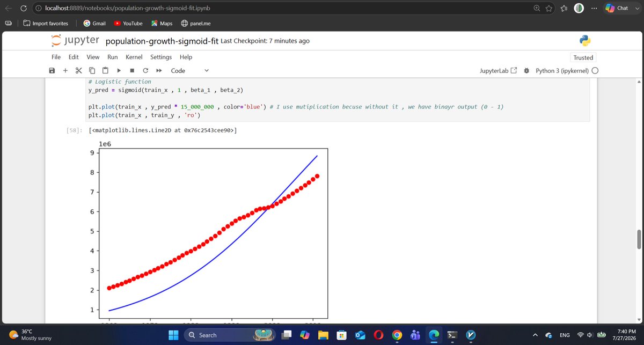Open the Gmail bookmark
This screenshot has height=345, width=644.
coord(95,24)
